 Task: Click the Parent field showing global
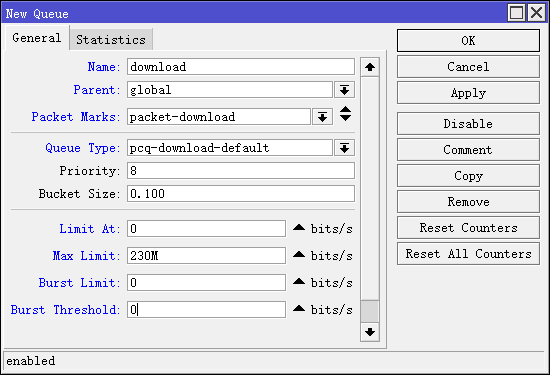pyautogui.click(x=230, y=90)
